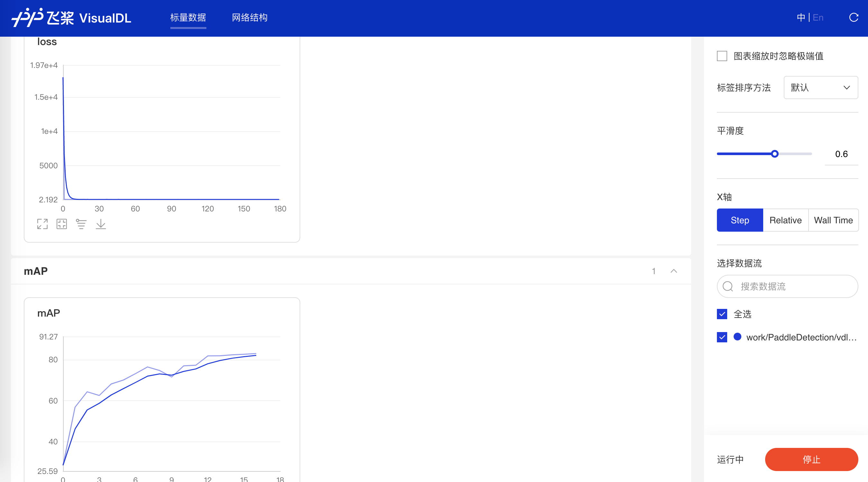Viewport: 868px width, 482px height.
Task: Click the X轴 heading
Action: pyautogui.click(x=724, y=197)
